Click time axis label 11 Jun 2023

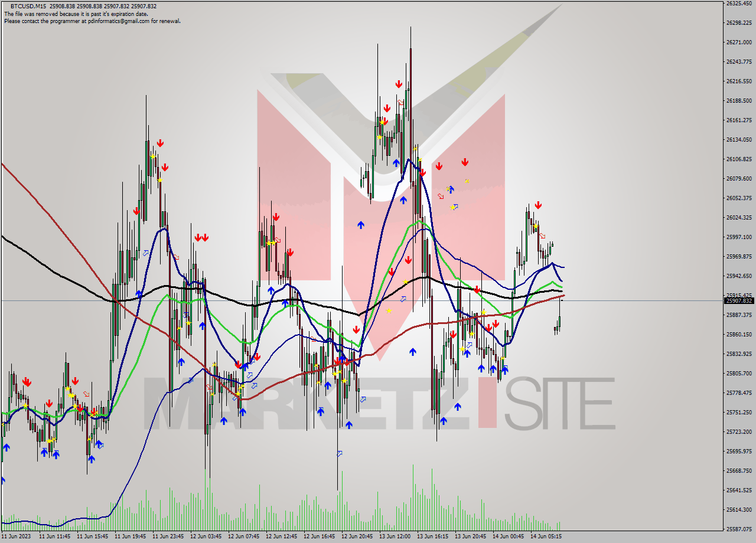click(15, 537)
